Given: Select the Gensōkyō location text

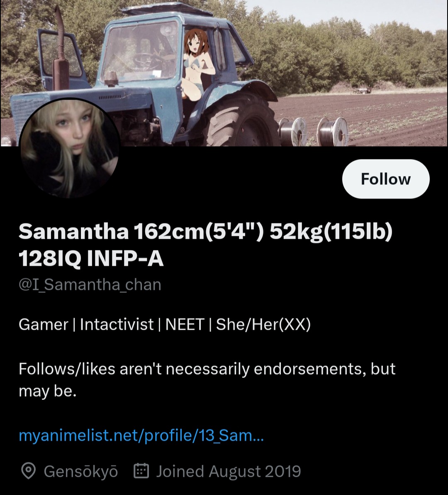Looking at the screenshot, I should tap(81, 471).
